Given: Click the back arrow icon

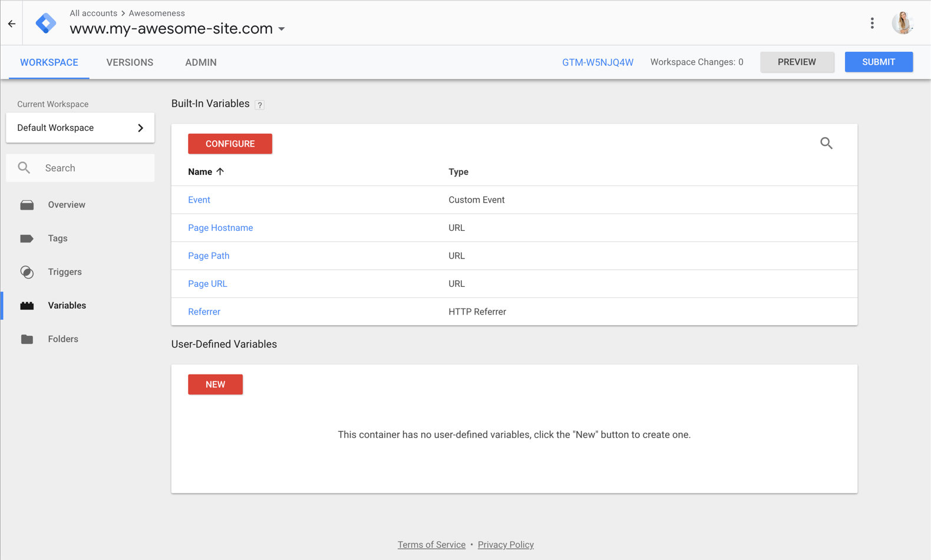Looking at the screenshot, I should click(12, 24).
